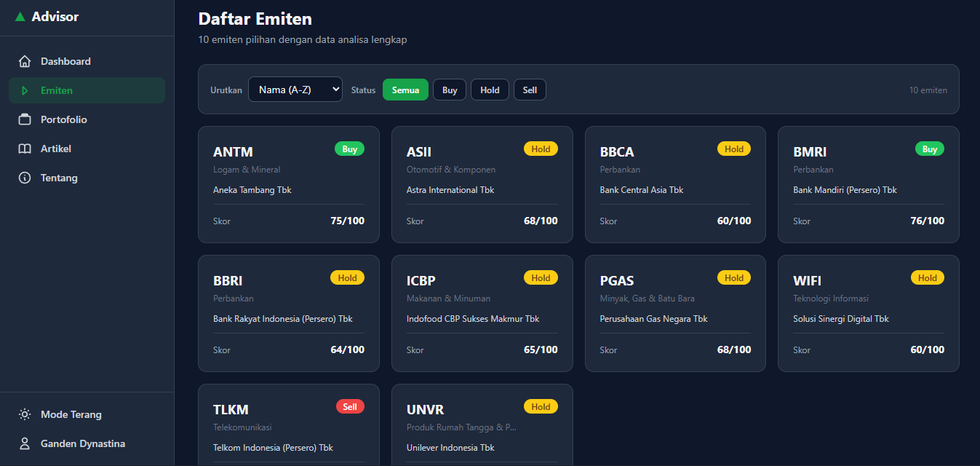Click the 10 emiten count label
The width and height of the screenshot is (980, 466).
click(x=928, y=90)
